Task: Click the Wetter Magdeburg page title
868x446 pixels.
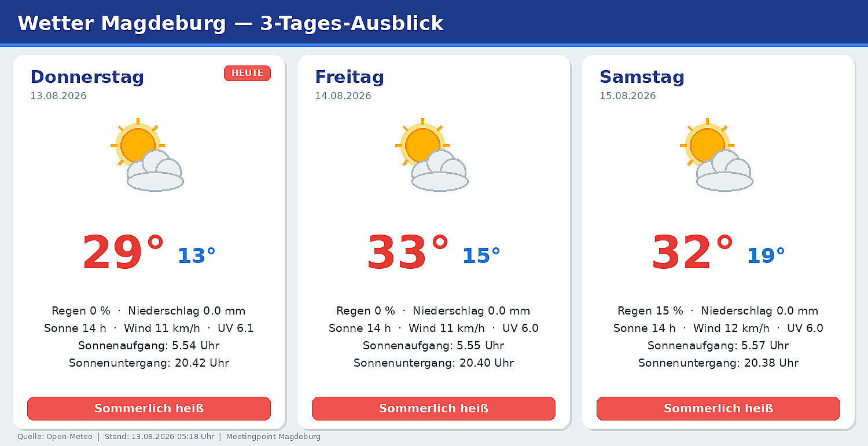Action: (x=230, y=23)
